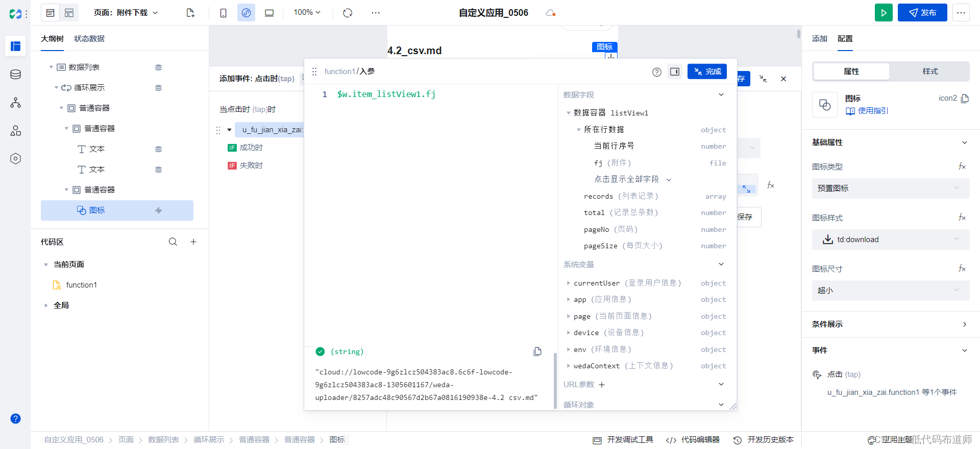Image resolution: width=980 pixels, height=449 pixels.
Task: Open 开发调试工具
Action: coord(623,440)
